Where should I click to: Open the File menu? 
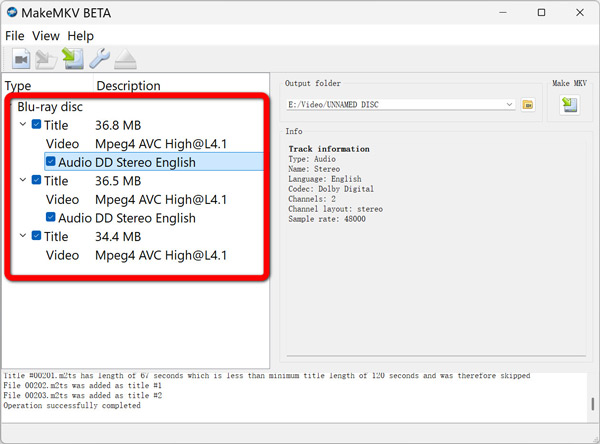15,36
